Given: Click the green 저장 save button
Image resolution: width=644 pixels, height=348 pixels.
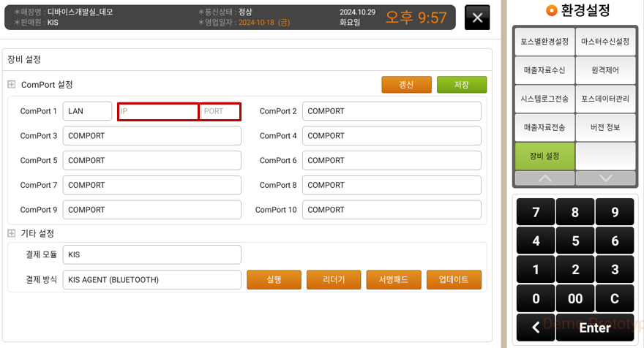Looking at the screenshot, I should 462,85.
